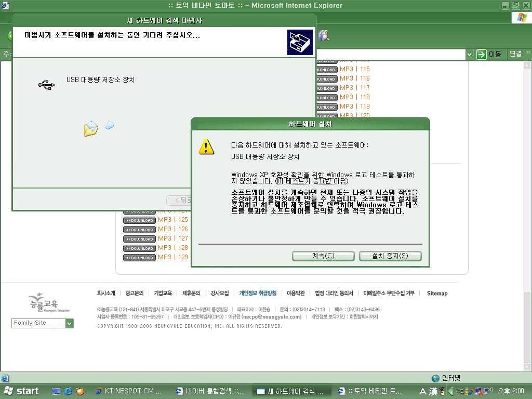Click the Windows logo in the wizard banner

[300, 42]
